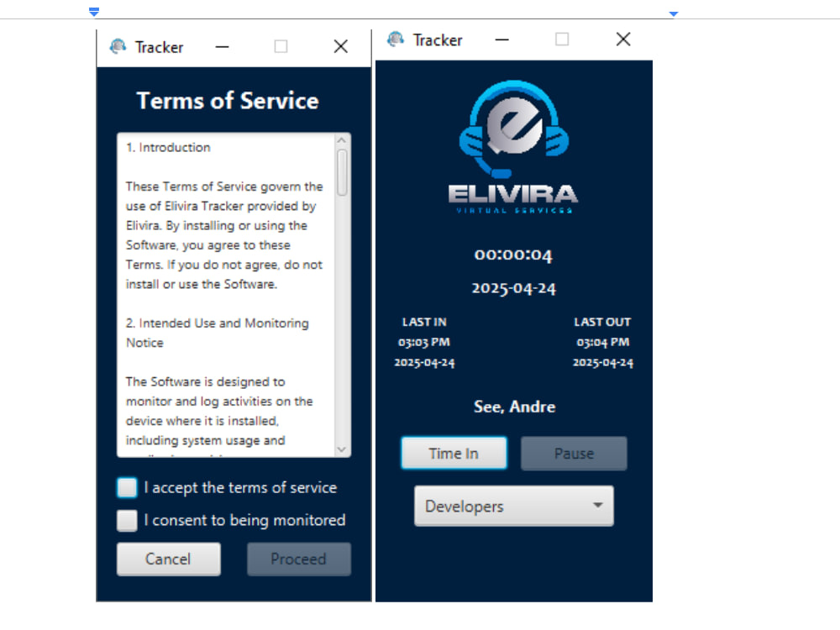840x630 pixels.
Task: Click the blue left indent marker above
Action: coord(94,11)
